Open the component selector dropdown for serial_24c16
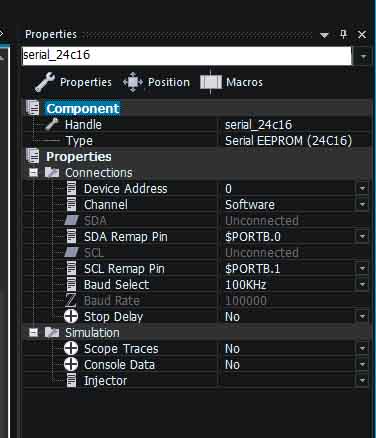Image resolution: width=376 pixels, height=438 pixels. pyautogui.click(x=363, y=57)
